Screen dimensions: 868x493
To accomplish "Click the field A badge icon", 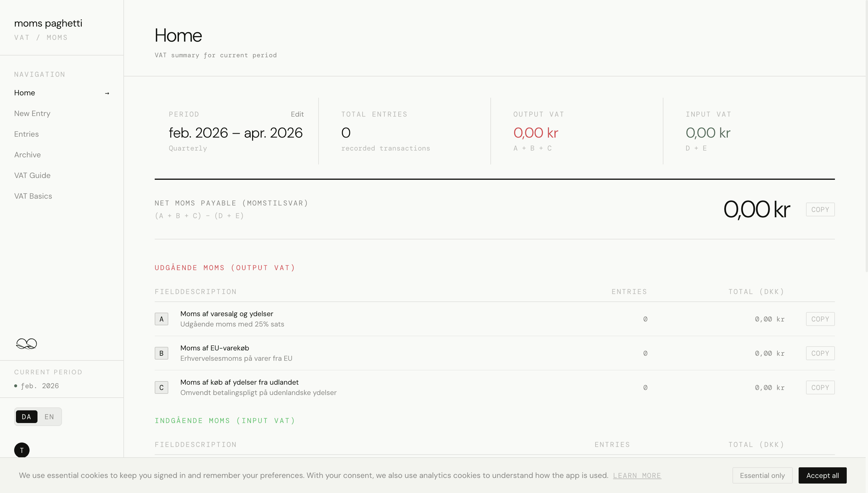I will [161, 319].
